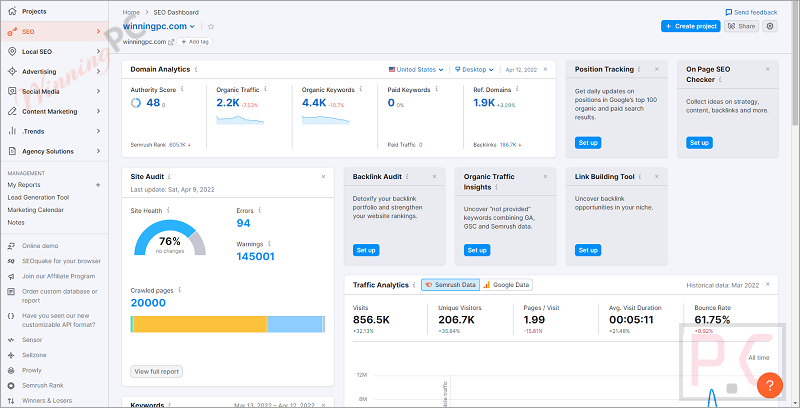Image resolution: width=800 pixels, height=408 pixels.
Task: Click the Create project button
Action: 691,26
